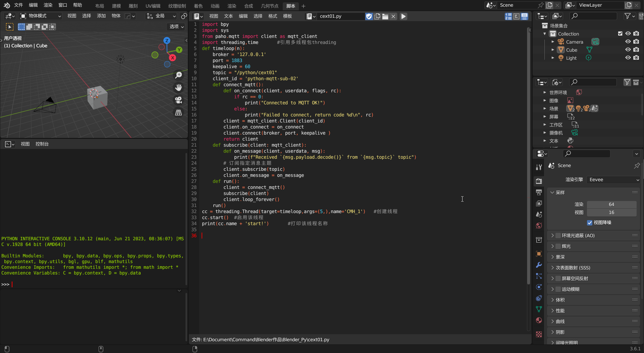Run the cext01.py script (play button)
The width and height of the screenshot is (644, 353).
point(403,16)
